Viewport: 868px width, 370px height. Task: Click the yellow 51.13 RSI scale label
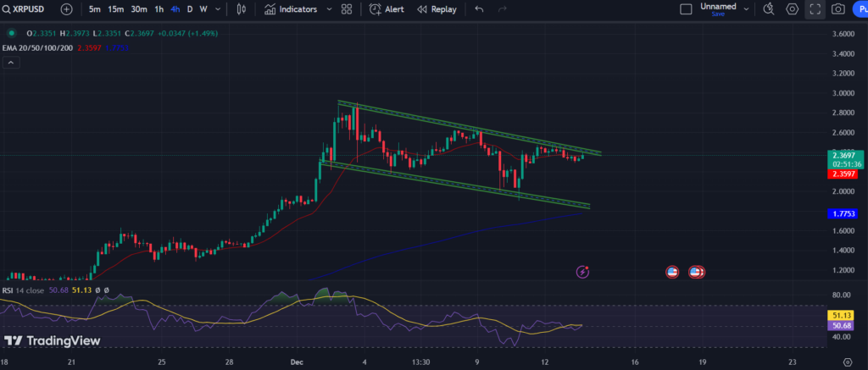[843, 315]
